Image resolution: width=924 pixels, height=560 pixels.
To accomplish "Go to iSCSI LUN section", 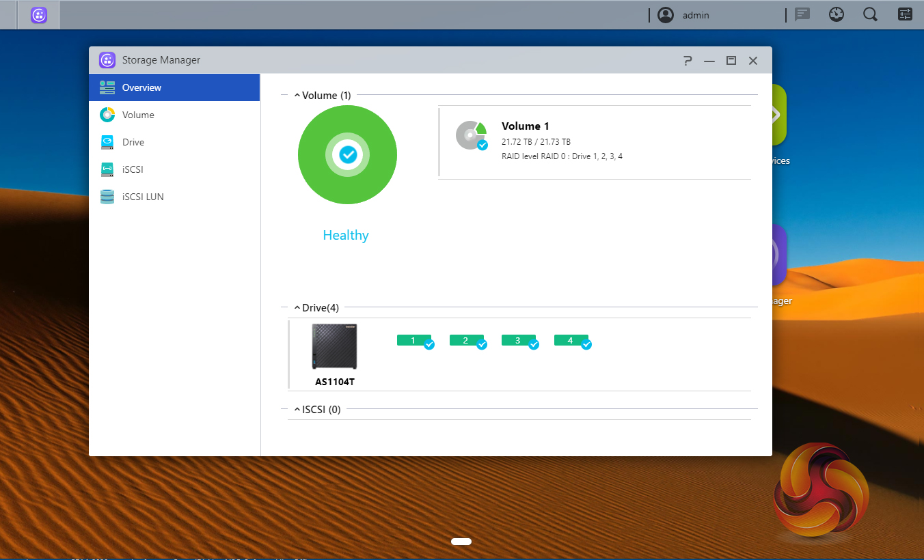I will click(x=143, y=197).
